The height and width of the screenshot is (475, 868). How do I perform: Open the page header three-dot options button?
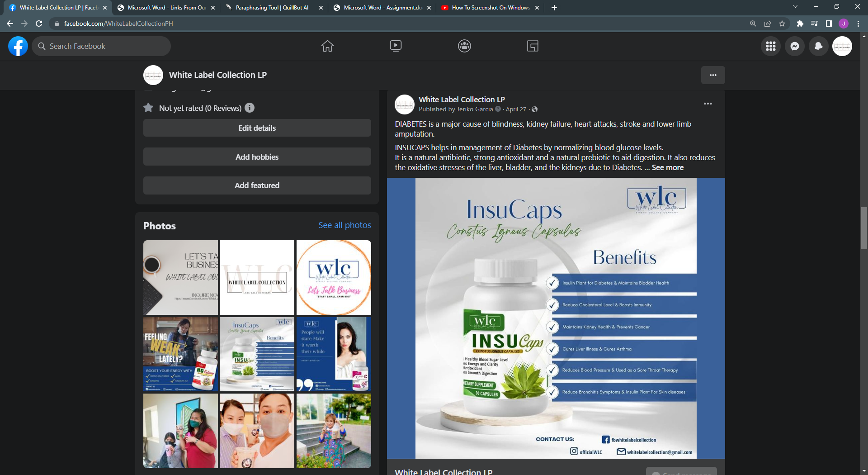(713, 75)
